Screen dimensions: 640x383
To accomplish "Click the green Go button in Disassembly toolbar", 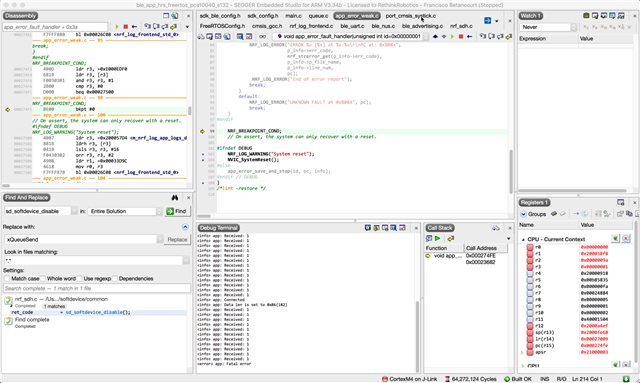I will [x=117, y=27].
